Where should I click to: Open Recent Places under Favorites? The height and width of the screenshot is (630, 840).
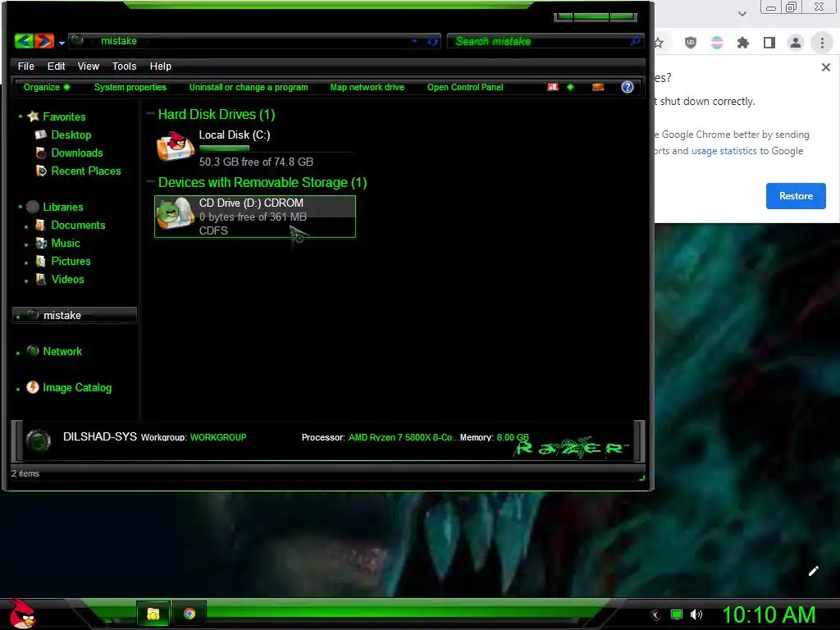pyautogui.click(x=85, y=171)
